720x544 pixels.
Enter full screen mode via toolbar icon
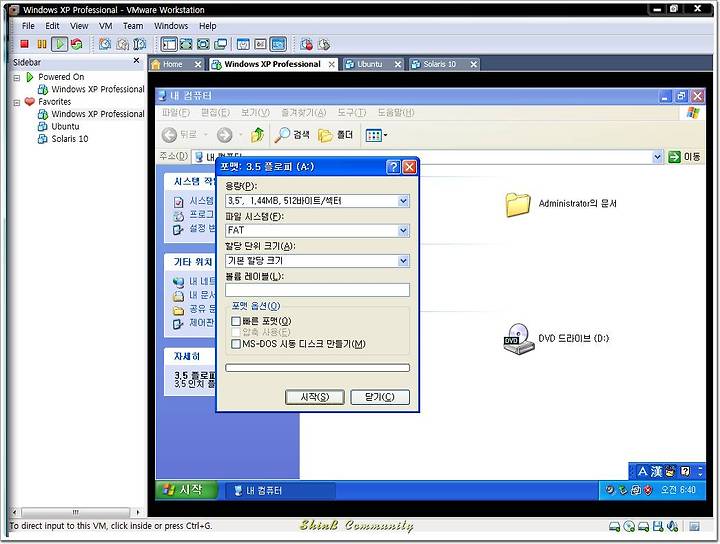186,44
